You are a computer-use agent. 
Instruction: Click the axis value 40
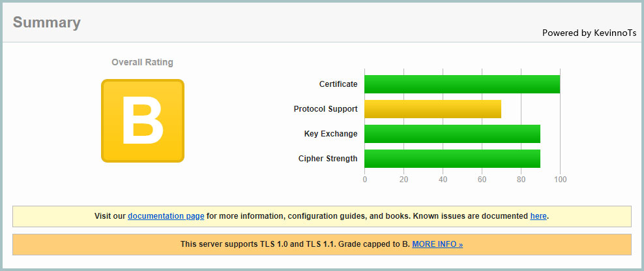point(443,180)
